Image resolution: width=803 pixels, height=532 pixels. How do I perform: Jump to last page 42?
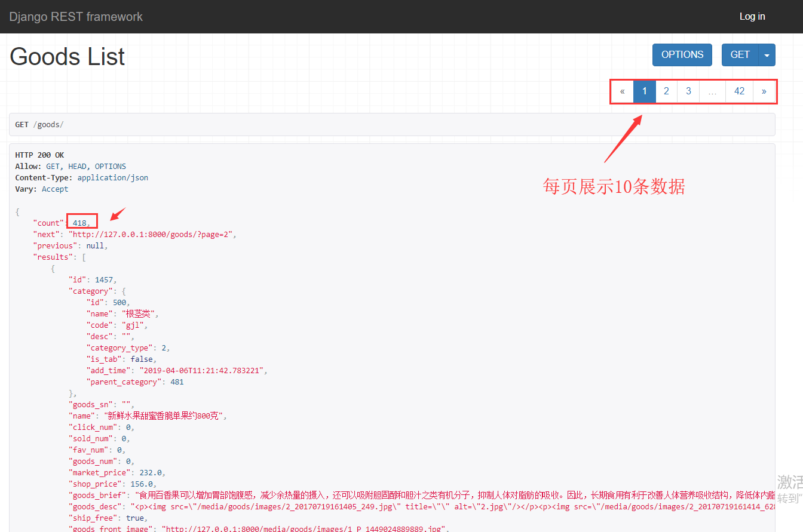pos(740,91)
